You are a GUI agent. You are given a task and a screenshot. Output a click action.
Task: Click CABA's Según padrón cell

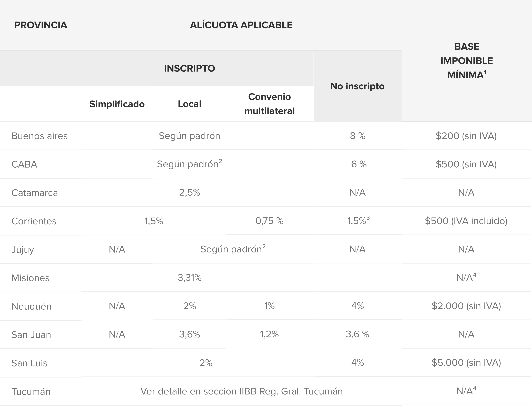coord(189,164)
